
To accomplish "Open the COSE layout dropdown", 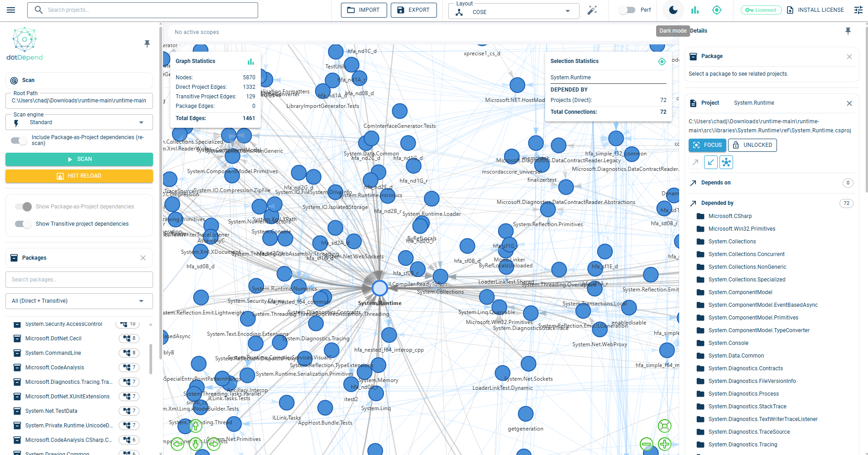I will (514, 12).
